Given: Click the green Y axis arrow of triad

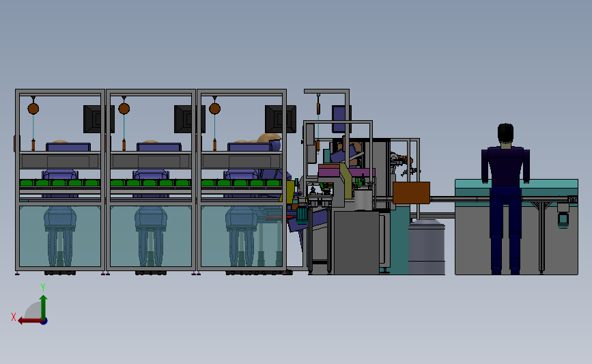Looking at the screenshot, I should pos(44,307).
